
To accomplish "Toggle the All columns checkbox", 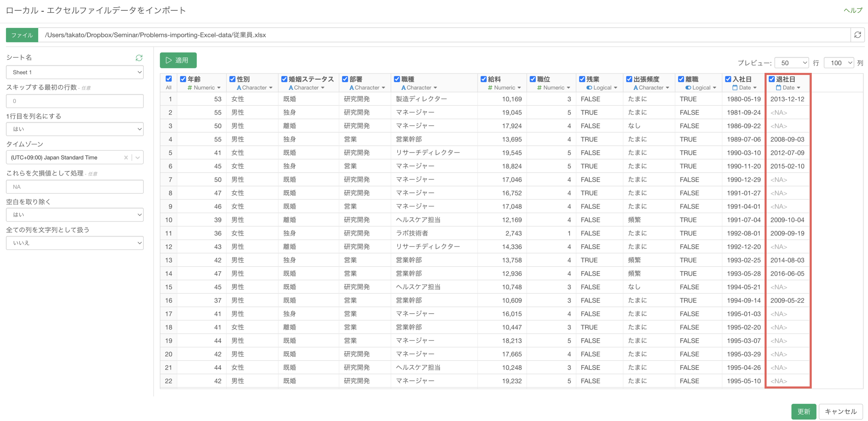I will [x=169, y=79].
